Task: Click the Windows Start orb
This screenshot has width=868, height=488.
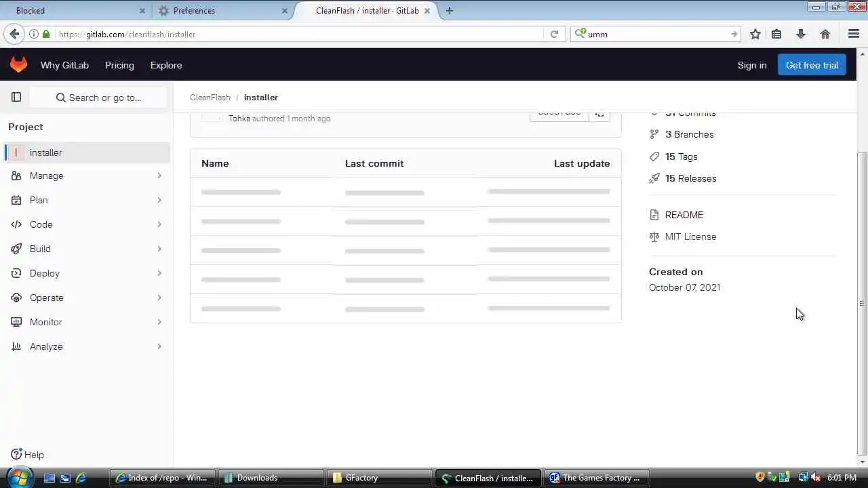Action: click(x=18, y=477)
